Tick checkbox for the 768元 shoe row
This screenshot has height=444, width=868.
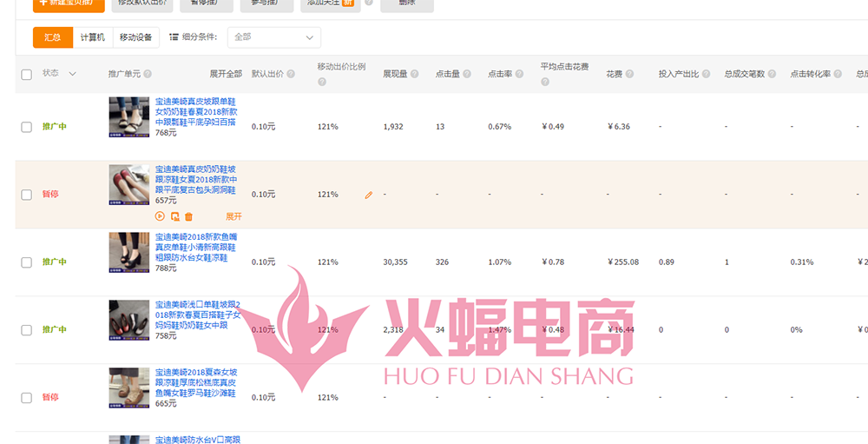(27, 127)
